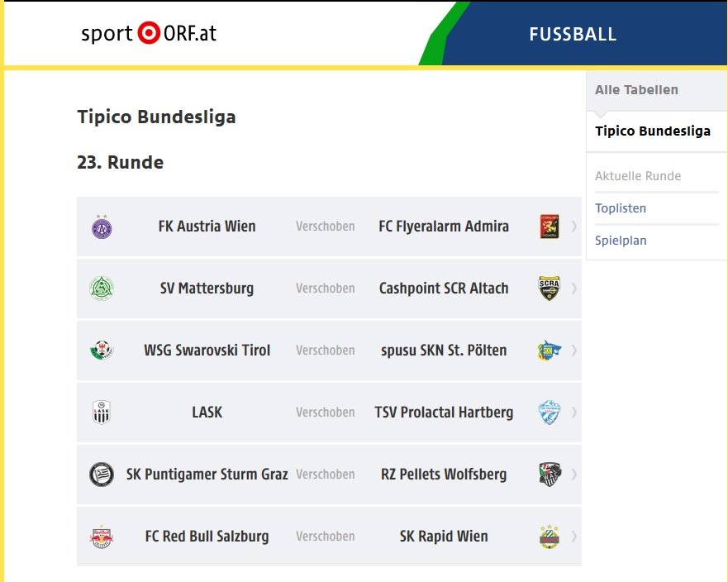Click the Sturm Graz round crest
Screen dimensions: 728x582
click(x=102, y=475)
